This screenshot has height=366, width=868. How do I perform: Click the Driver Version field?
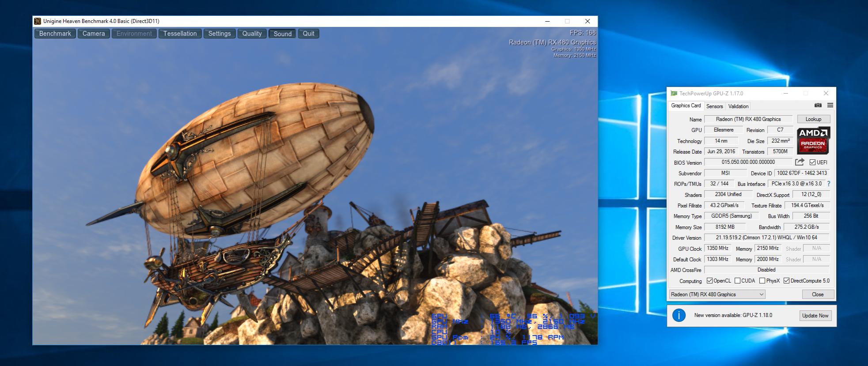click(766, 238)
